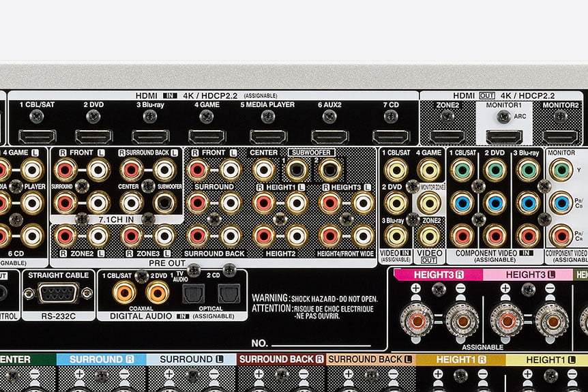Click the optical 2 CD input
This screenshot has height=392, width=588.
(229, 293)
